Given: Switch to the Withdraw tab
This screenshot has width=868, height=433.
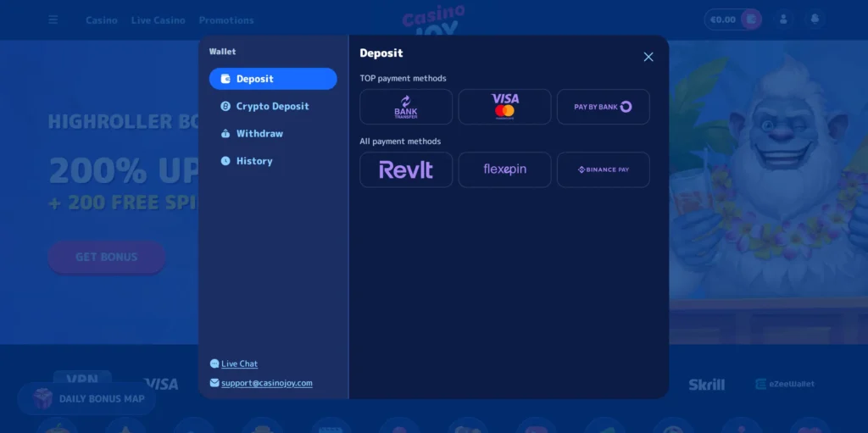Looking at the screenshot, I should 273,133.
